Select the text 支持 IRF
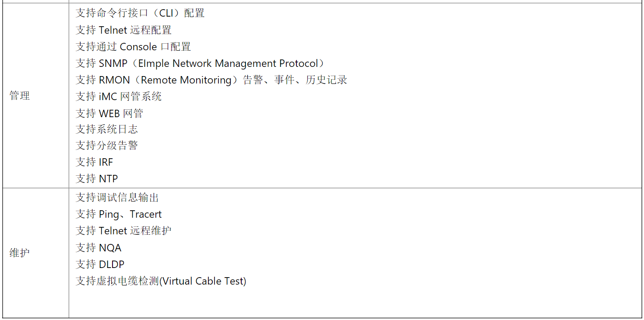The image size is (644, 320). 95,162
